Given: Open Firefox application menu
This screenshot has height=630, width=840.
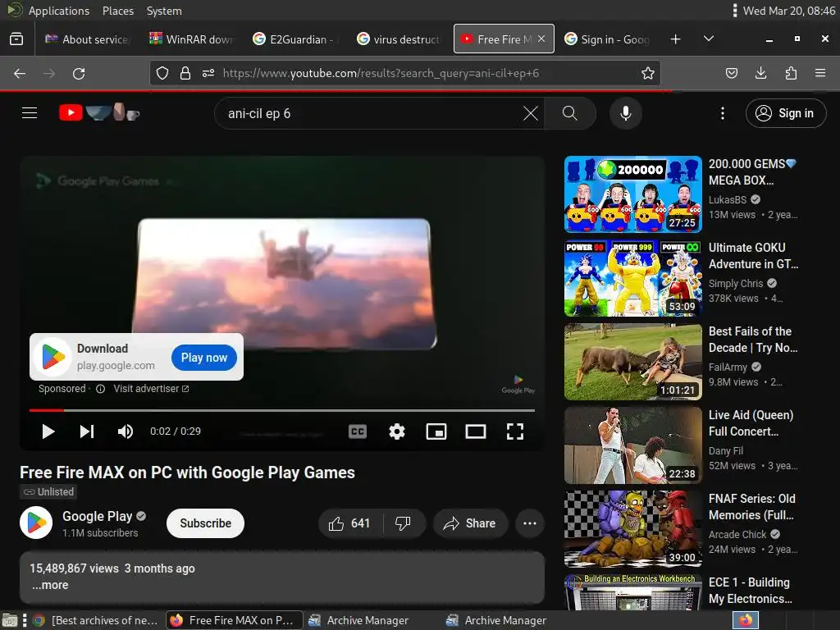Looking at the screenshot, I should point(820,73).
